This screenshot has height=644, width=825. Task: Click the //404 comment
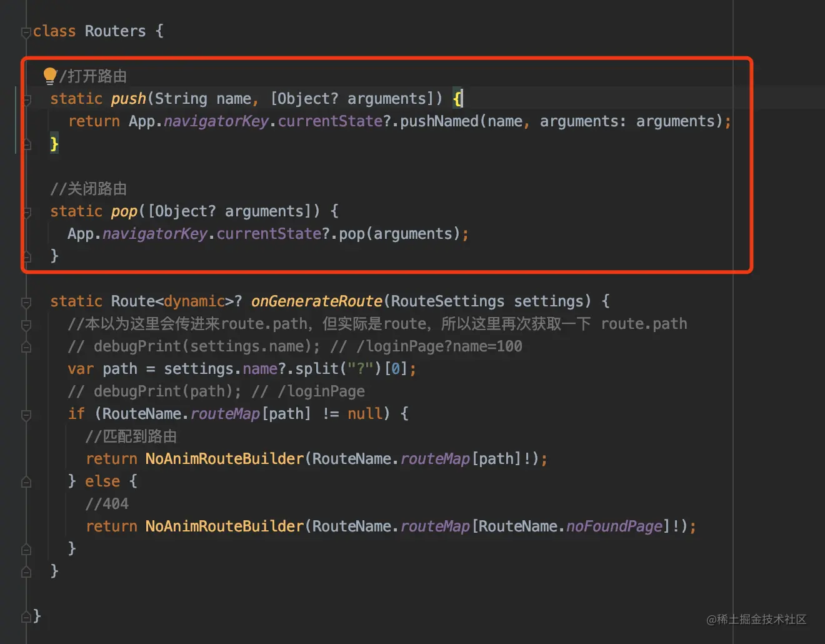click(x=107, y=504)
